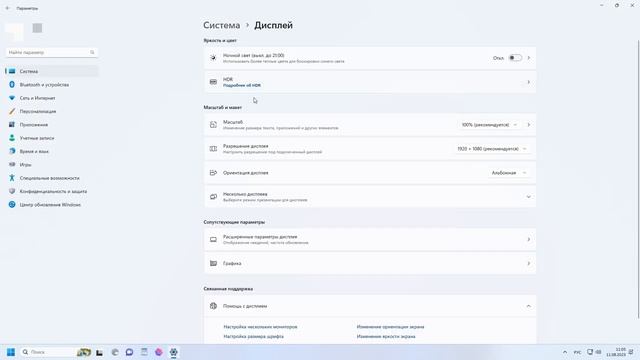Open Настройка размера шрифта help link
This screenshot has width=640, height=360.
(x=253, y=337)
